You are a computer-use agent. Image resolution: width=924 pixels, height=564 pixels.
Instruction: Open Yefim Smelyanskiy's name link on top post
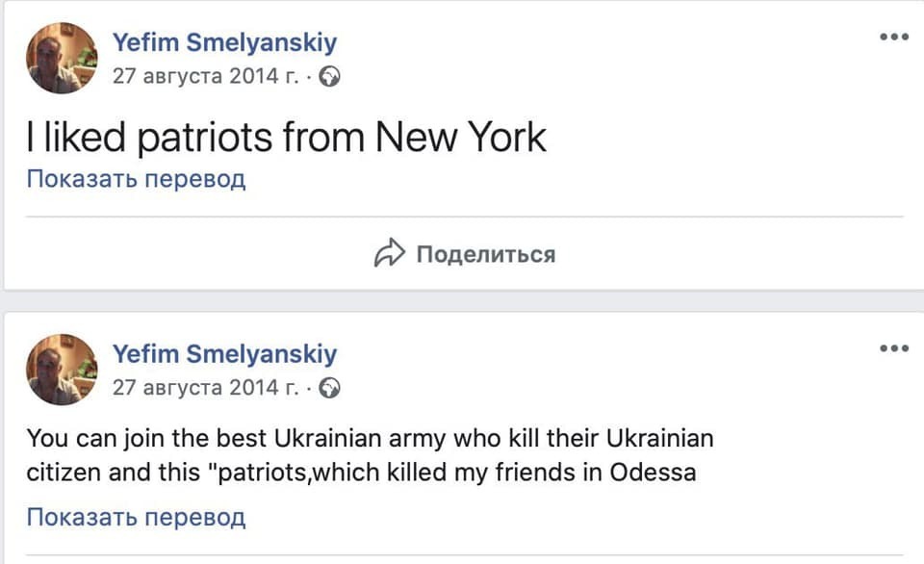226,41
